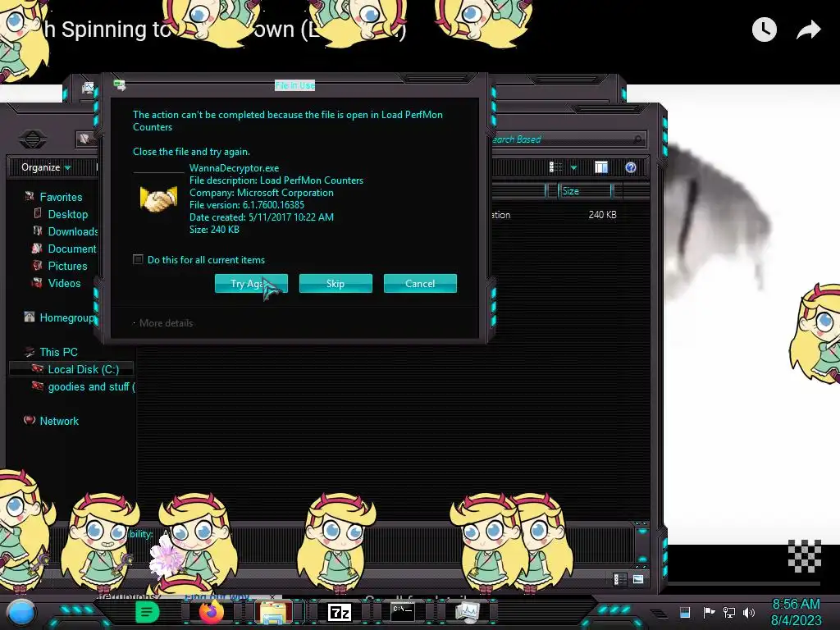Open view options dropdown arrow
The image size is (840, 630).
(573, 167)
